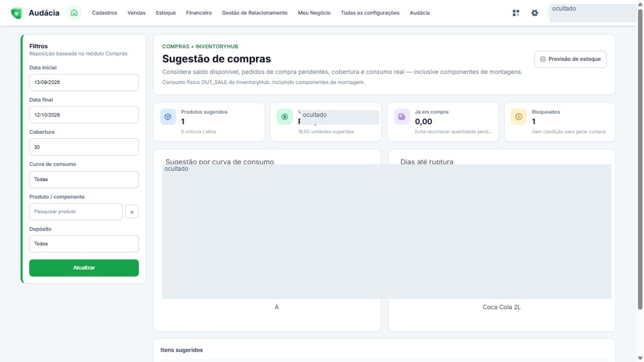Click the Já em compra value 0,00
Viewport: 644px width, 362px height.
(x=424, y=122)
